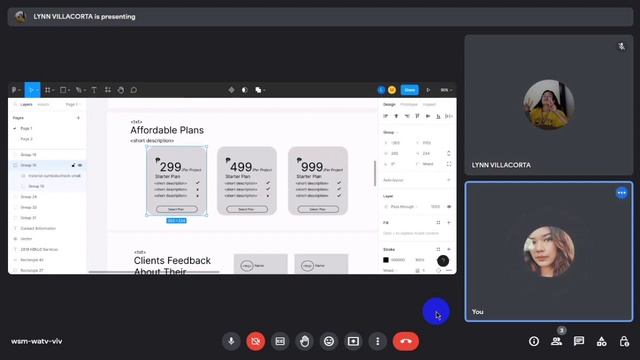Open meeting details info icon

click(x=534, y=341)
